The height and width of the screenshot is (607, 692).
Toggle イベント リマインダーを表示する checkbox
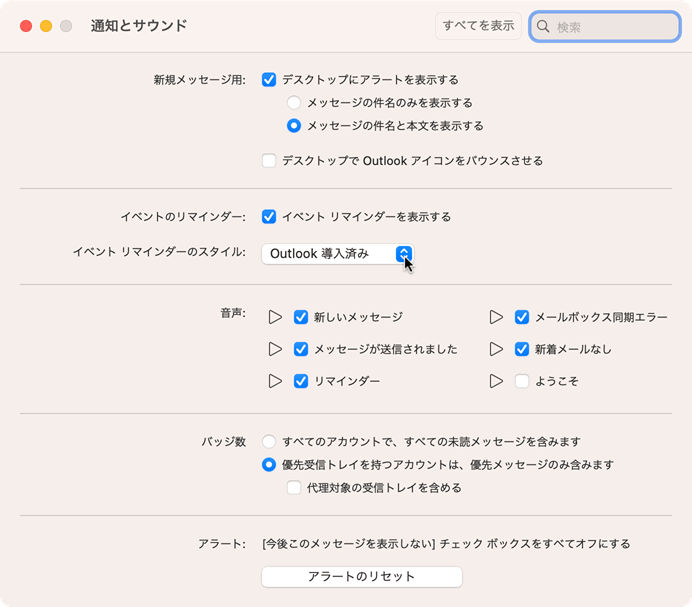(x=269, y=216)
